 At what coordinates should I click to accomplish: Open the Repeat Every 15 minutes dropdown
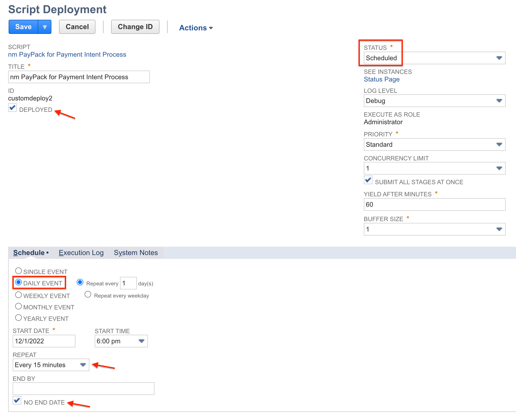(x=83, y=365)
